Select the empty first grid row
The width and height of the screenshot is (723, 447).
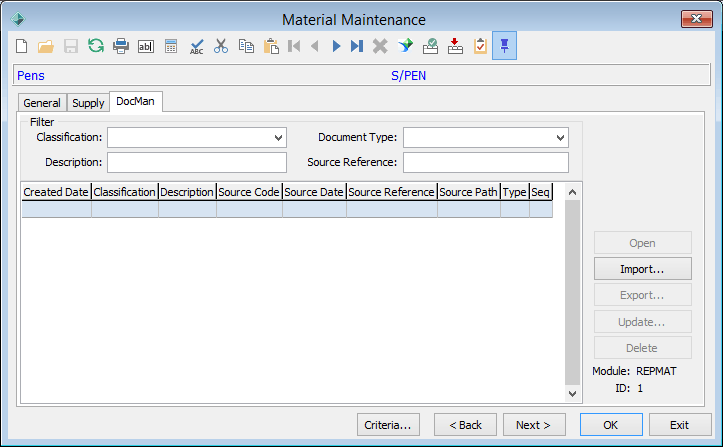(287, 209)
